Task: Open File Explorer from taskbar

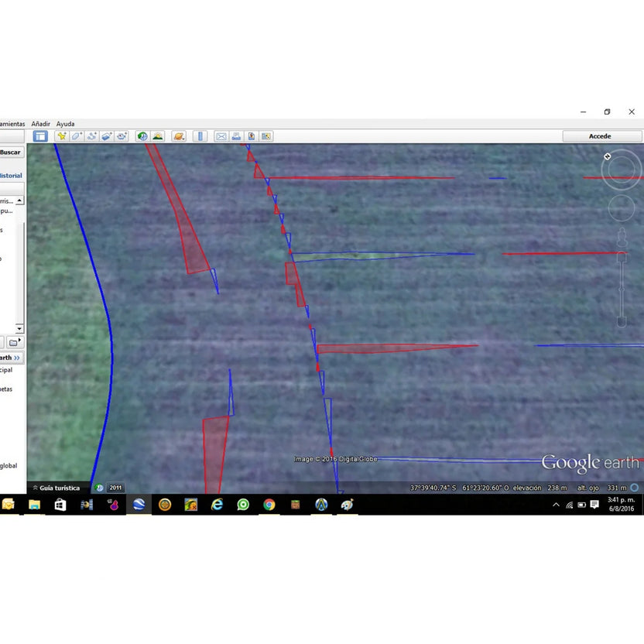Action: 35,505
